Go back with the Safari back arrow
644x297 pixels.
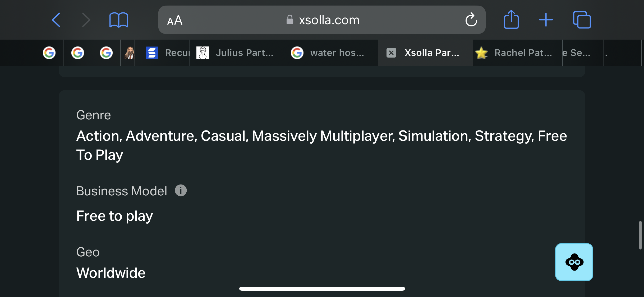point(56,20)
